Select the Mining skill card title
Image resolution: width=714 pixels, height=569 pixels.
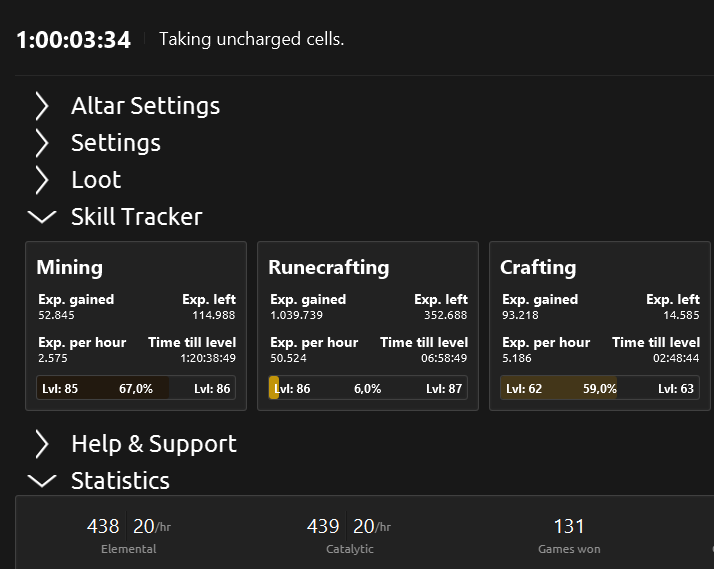coord(69,267)
